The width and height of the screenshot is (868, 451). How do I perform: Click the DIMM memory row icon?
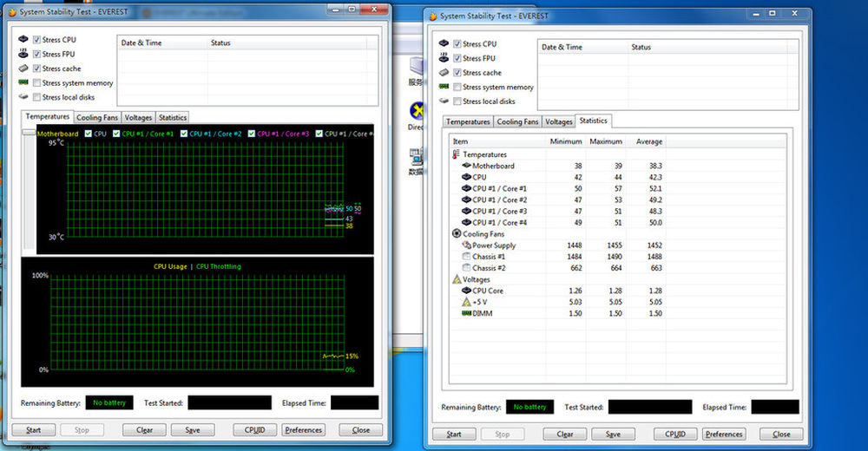tap(466, 313)
